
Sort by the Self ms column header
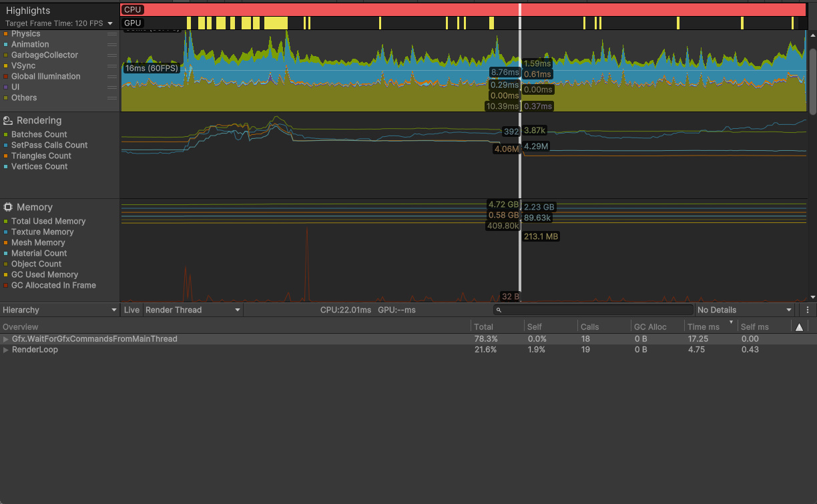click(x=764, y=327)
